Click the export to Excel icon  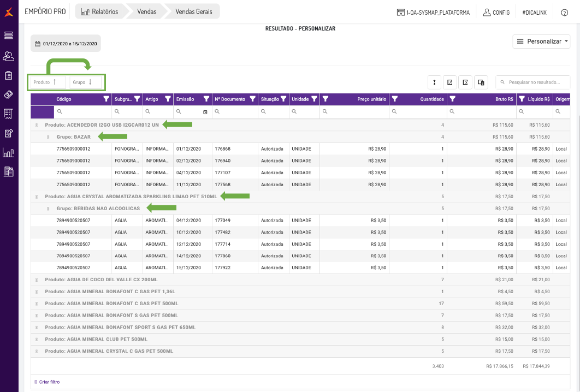pos(465,82)
